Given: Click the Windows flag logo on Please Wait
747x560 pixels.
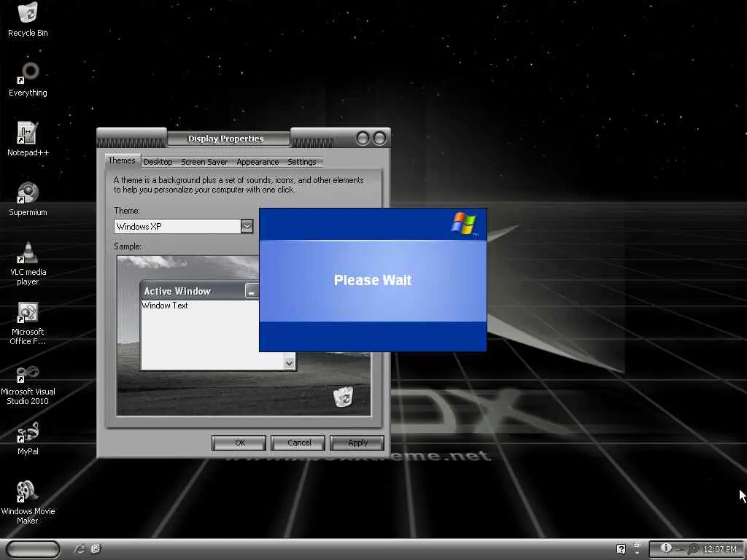Looking at the screenshot, I should pyautogui.click(x=464, y=223).
